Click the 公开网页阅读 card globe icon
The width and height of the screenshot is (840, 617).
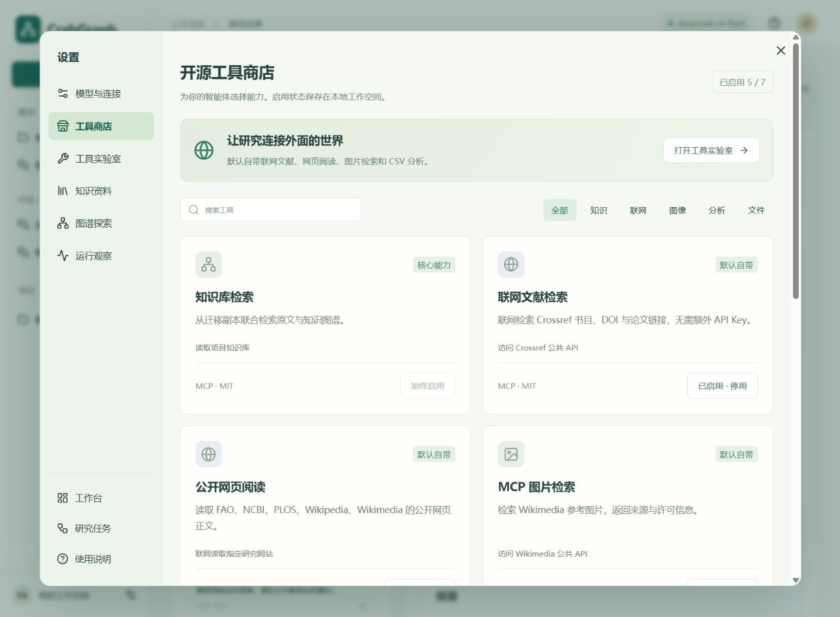[x=208, y=454]
